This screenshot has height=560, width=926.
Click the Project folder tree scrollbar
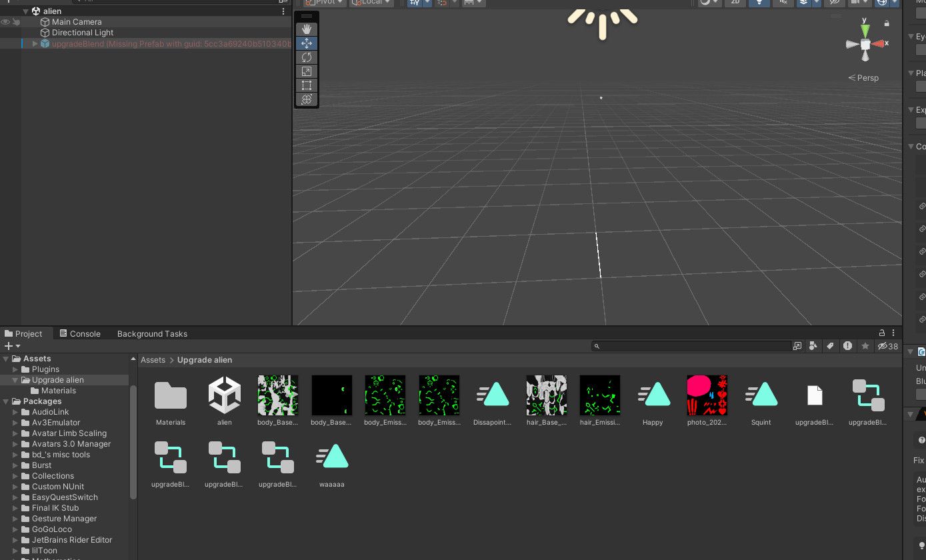pos(133,441)
